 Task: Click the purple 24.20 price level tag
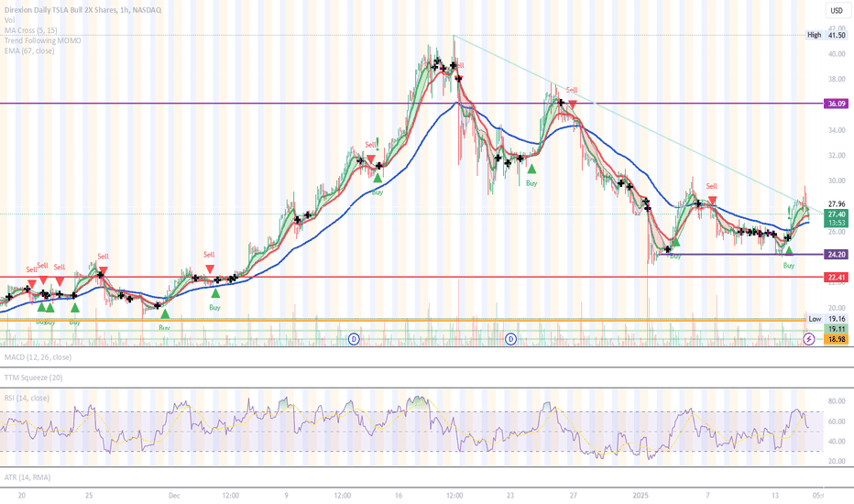836,255
